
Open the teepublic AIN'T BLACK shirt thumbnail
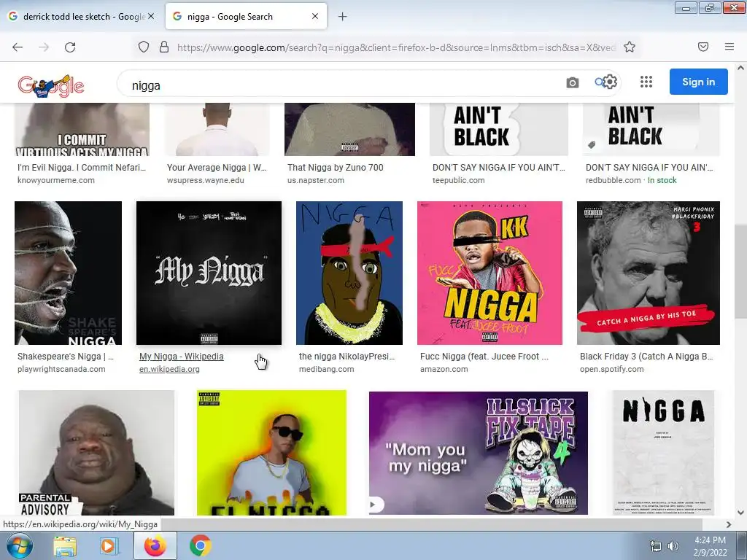[x=499, y=130]
